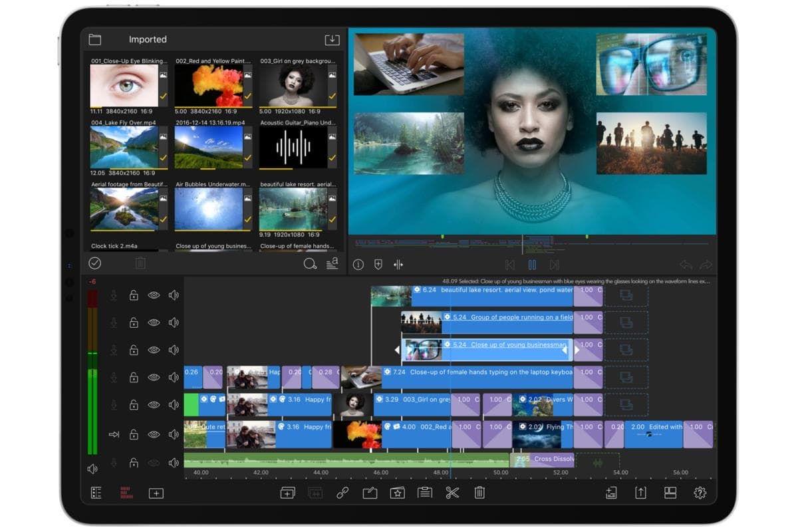The height and width of the screenshot is (532, 798).
Task: Tap the clipboard paste icon
Action: tap(424, 493)
